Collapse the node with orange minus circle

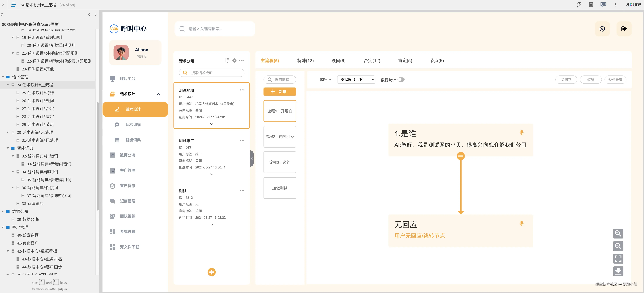coord(460,156)
